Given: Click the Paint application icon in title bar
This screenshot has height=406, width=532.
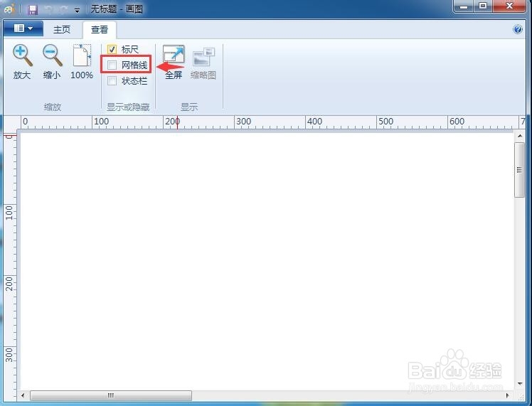Looking at the screenshot, I should point(9,9).
